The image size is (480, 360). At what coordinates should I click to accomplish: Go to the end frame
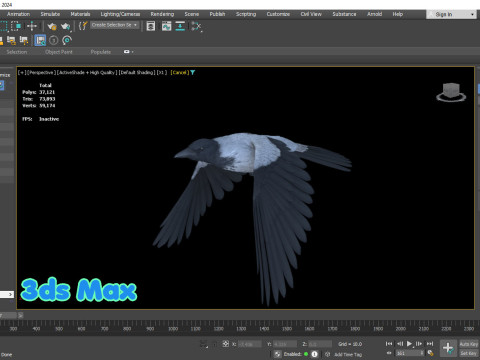430,344
